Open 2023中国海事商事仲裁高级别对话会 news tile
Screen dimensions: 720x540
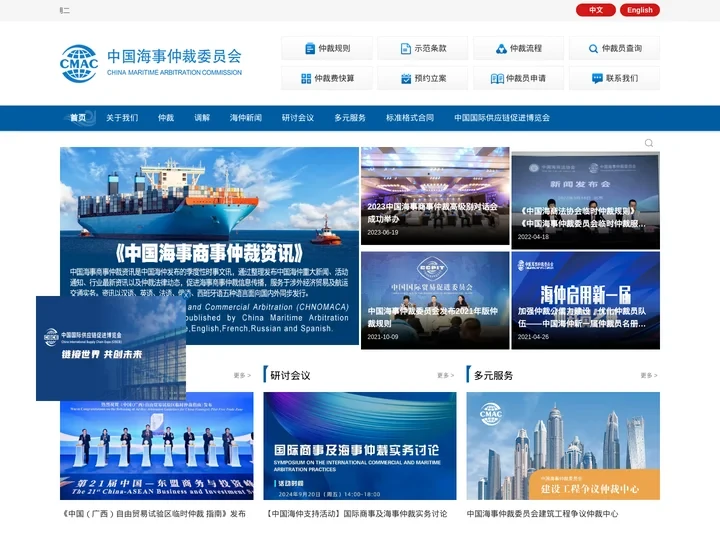[435, 196]
